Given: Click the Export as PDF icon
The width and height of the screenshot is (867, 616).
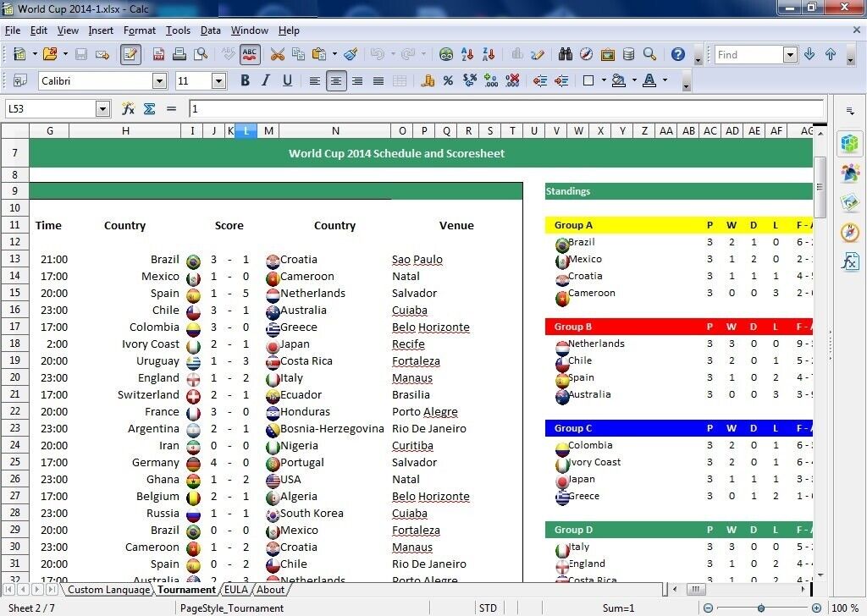Looking at the screenshot, I should (158, 54).
